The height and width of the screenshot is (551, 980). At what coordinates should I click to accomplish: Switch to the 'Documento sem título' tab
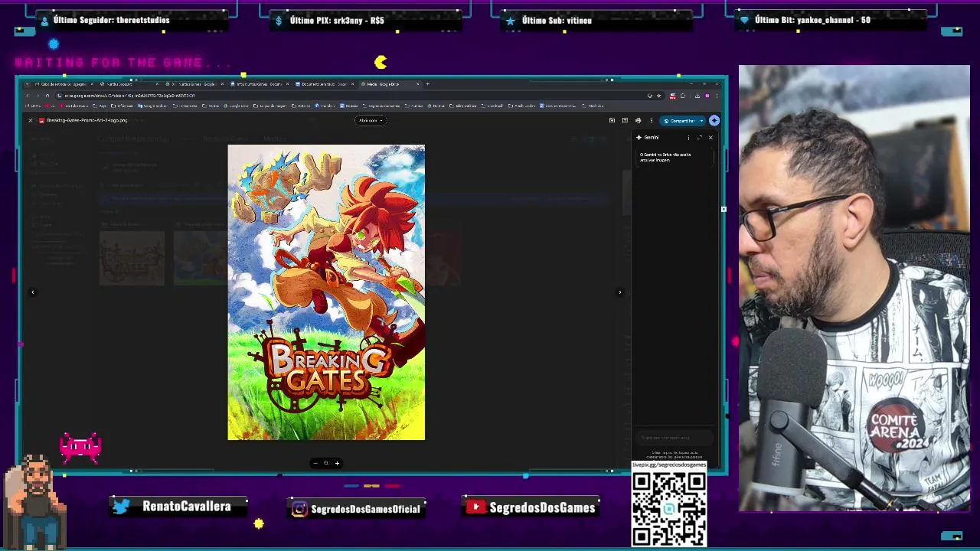[324, 84]
